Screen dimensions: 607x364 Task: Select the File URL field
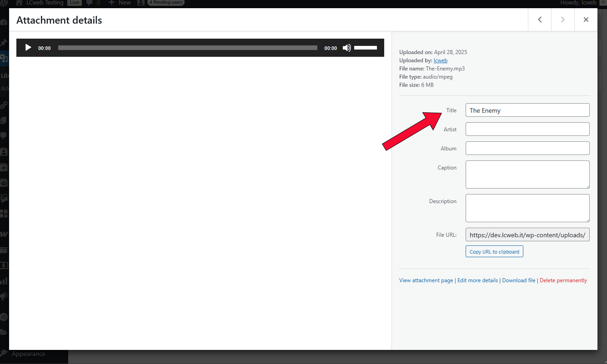pos(527,235)
